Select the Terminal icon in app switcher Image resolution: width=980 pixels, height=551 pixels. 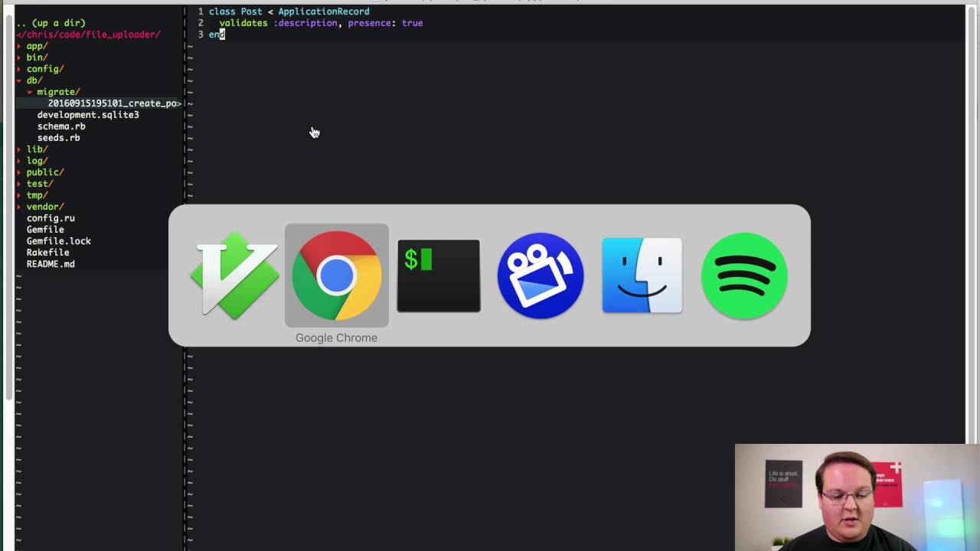439,275
